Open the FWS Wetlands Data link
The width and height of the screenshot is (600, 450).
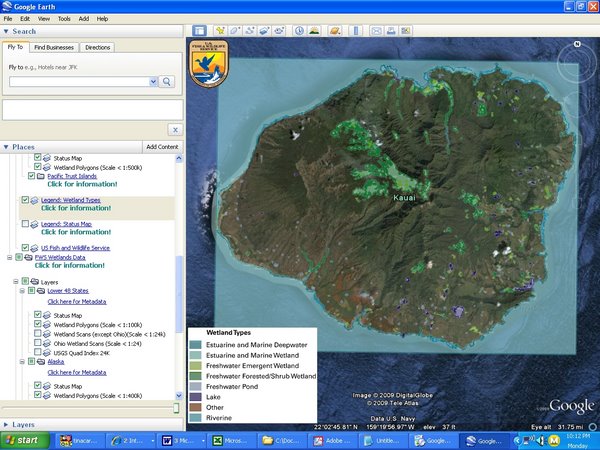click(60, 258)
